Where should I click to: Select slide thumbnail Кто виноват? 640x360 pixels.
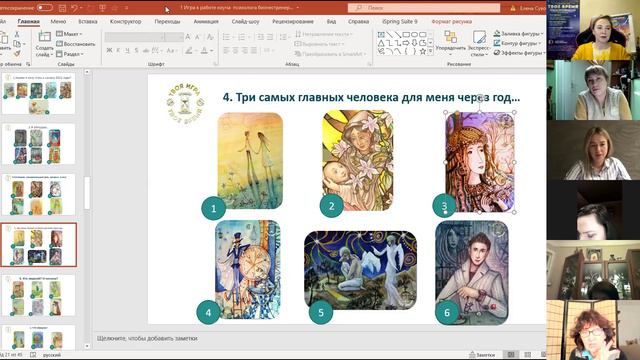[39, 296]
